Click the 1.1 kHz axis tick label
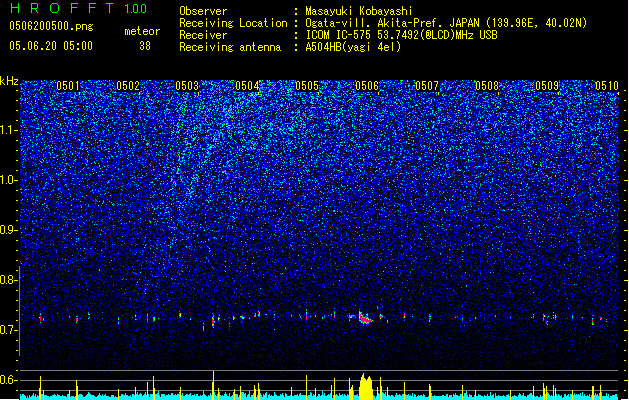Image resolution: width=629 pixels, height=400 pixels. [9, 130]
